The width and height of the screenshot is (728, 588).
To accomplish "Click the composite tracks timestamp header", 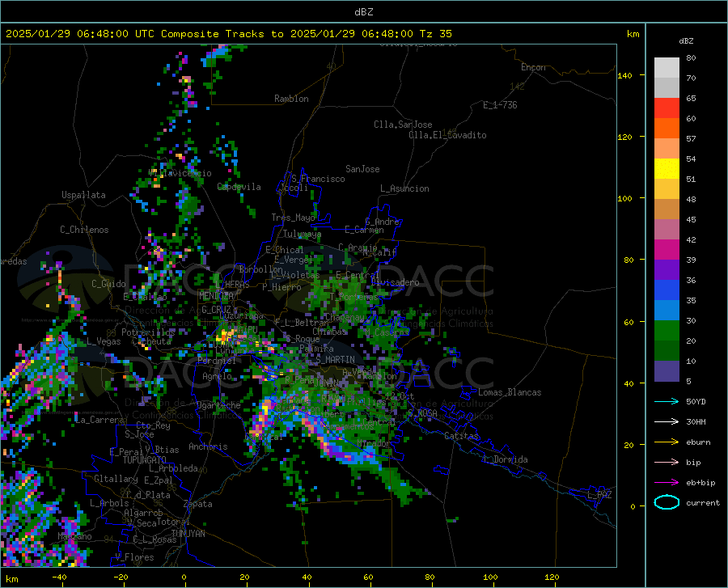I will coord(228,34).
